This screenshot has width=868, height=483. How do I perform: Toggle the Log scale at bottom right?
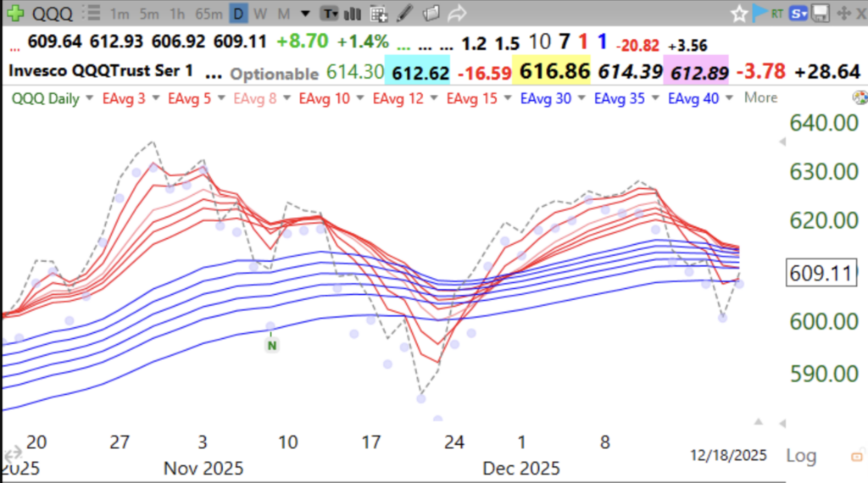[x=801, y=455]
